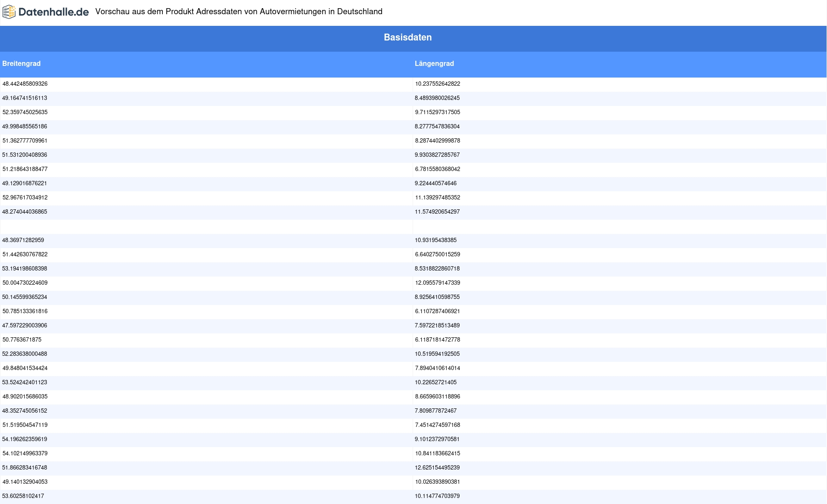This screenshot has height=504, width=827.
Task: Select the Breitengrad column header
Action: click(22, 64)
